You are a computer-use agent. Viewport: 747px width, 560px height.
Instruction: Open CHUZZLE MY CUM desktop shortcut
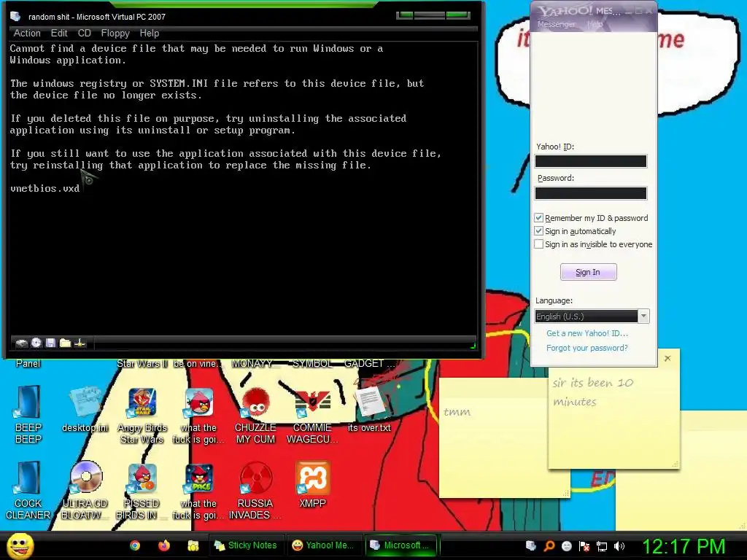point(256,415)
